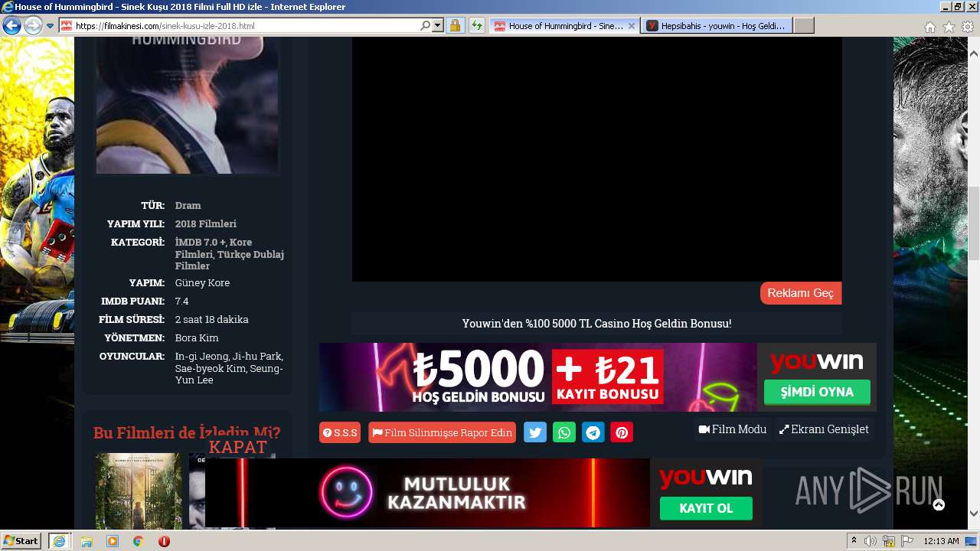Click the Action Center flag tray icon
The image size is (980, 551).
[x=907, y=541]
